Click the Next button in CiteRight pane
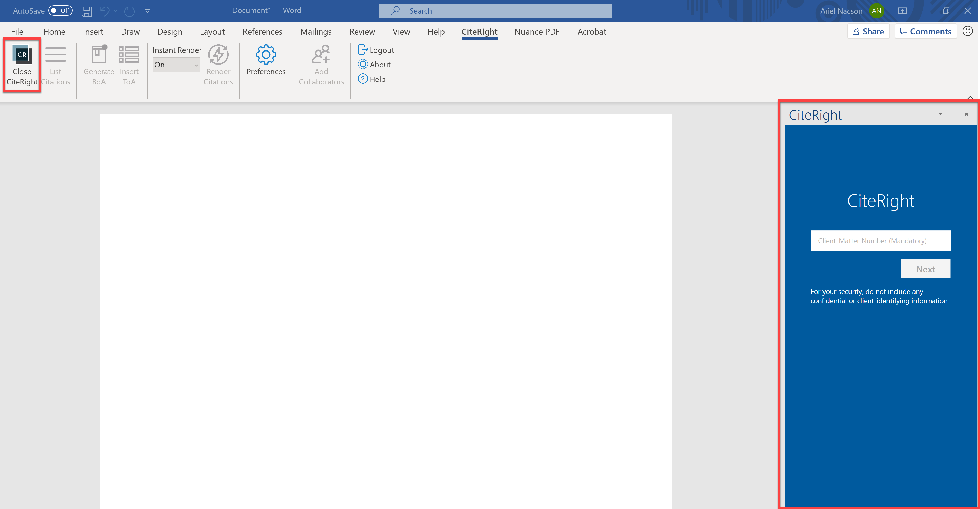The height and width of the screenshot is (509, 980). click(x=926, y=269)
